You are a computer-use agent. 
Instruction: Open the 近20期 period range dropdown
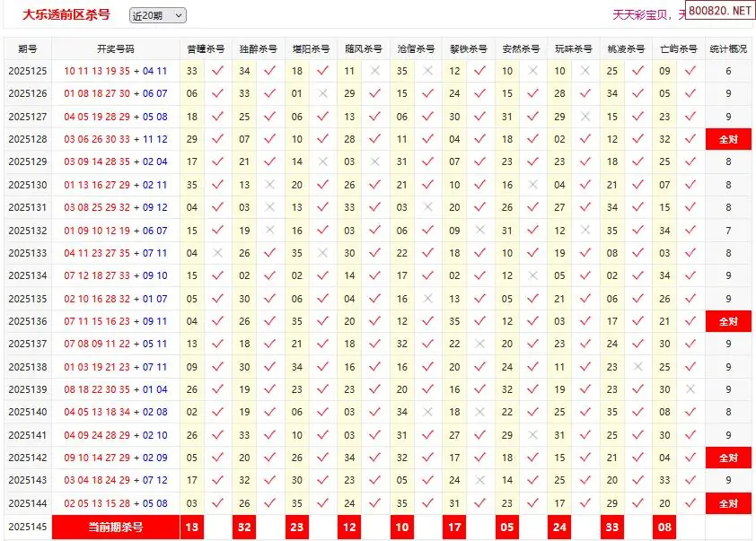click(158, 15)
